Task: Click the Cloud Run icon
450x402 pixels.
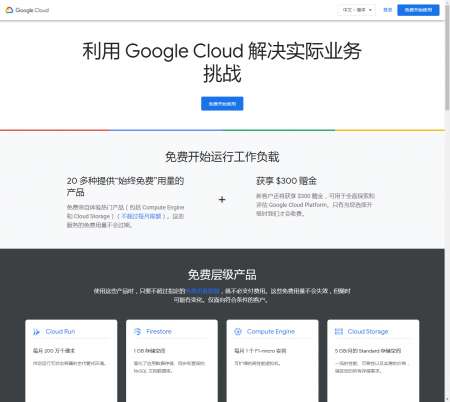Action: point(36,332)
